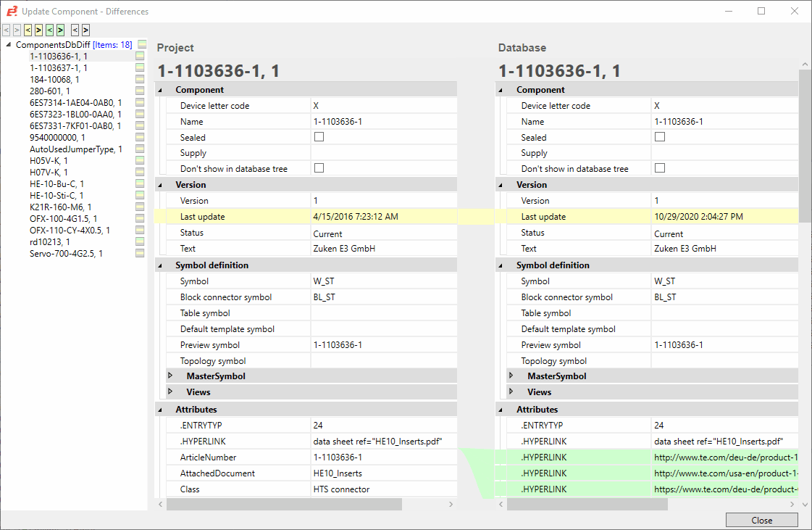Image resolution: width=812 pixels, height=530 pixels.
Task: Click diff status icon for 280-601, 1
Action: tap(140, 91)
